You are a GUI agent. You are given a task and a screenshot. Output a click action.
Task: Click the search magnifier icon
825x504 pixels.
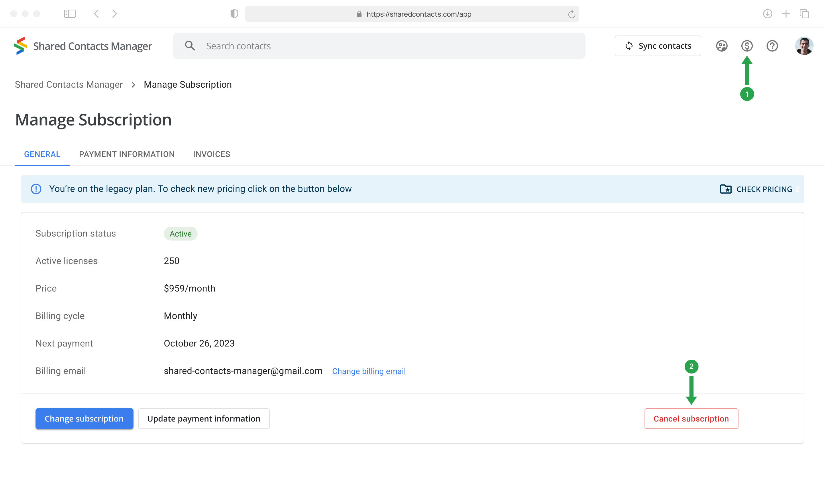click(x=190, y=46)
